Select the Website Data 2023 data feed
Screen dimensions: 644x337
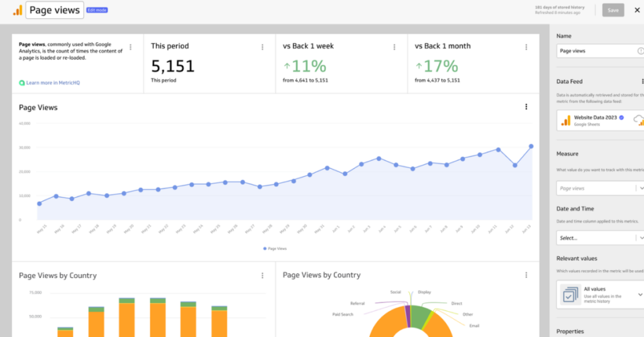pos(600,120)
